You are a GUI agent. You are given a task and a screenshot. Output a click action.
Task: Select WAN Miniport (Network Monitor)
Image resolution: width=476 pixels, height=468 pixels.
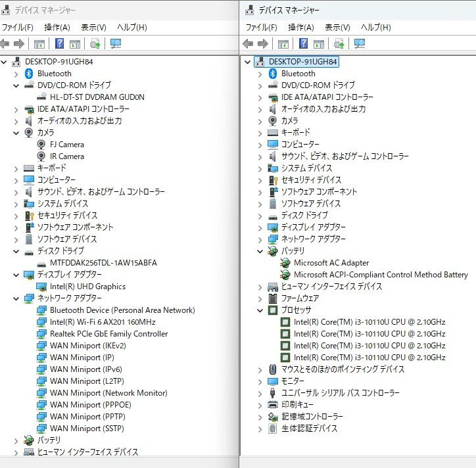108,393
